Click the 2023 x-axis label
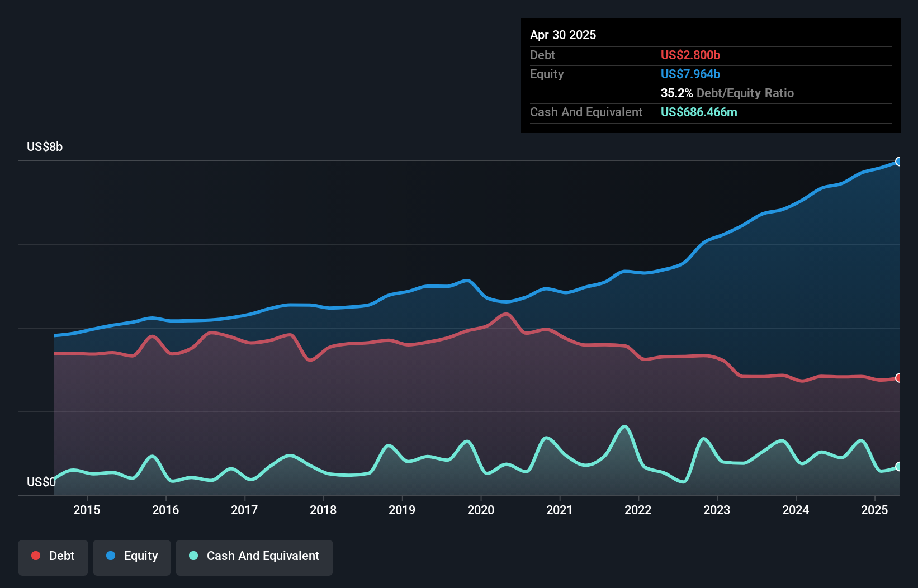 pyautogui.click(x=717, y=510)
